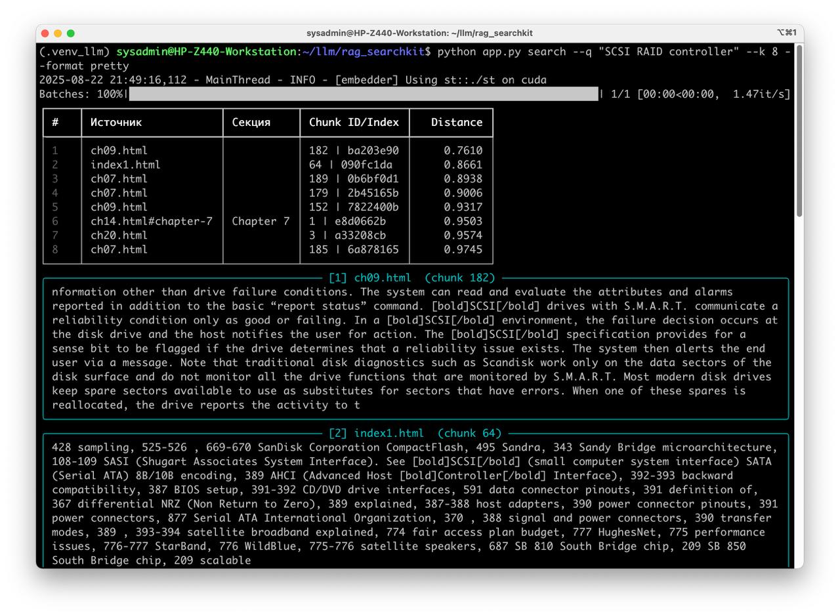This screenshot has width=840, height=616.
Task: Click the terminal window title text
Action: [419, 33]
